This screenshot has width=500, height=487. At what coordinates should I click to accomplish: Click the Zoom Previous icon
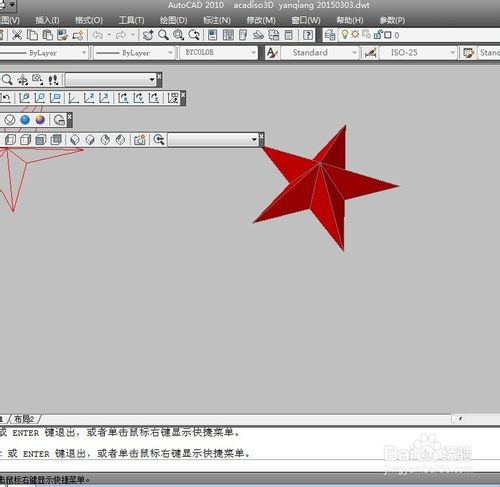[x=194, y=35]
